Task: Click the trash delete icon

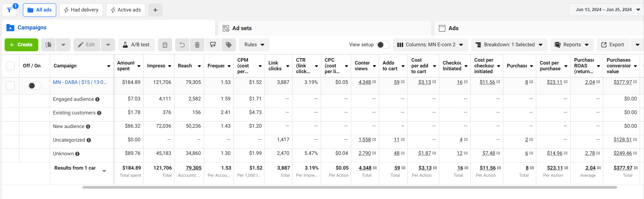Action: pos(197,45)
